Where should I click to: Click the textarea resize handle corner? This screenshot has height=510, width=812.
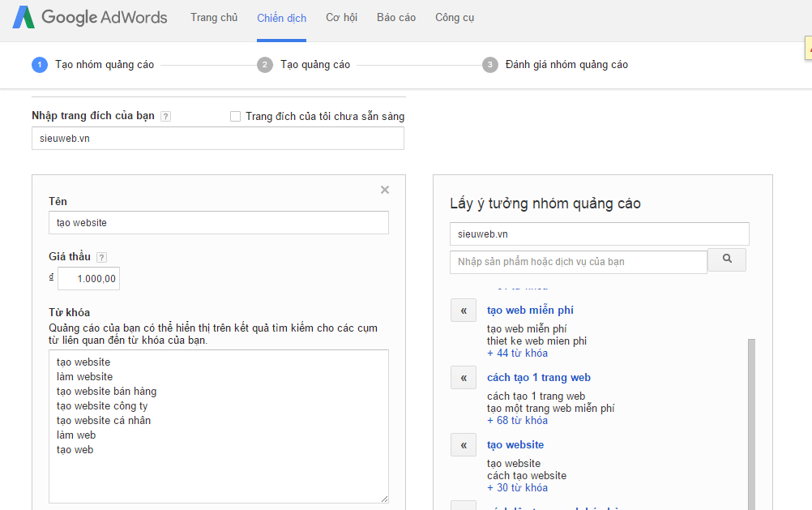[x=384, y=499]
